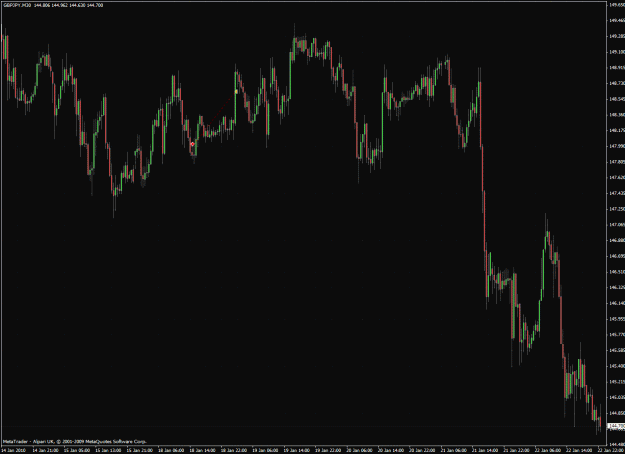
Task: Click the 21 Jan 14:00 label on the time axis
Action: 485,450
